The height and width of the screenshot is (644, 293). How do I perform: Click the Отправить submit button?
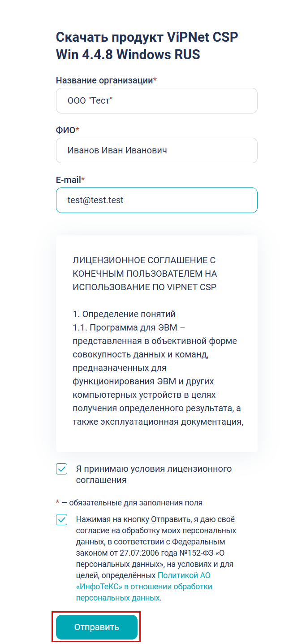tap(96, 627)
